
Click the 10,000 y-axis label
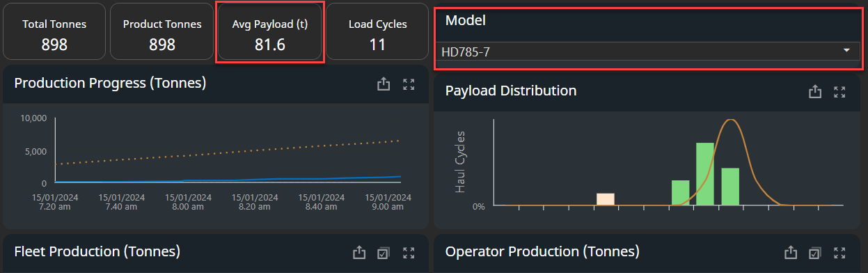pyautogui.click(x=33, y=118)
